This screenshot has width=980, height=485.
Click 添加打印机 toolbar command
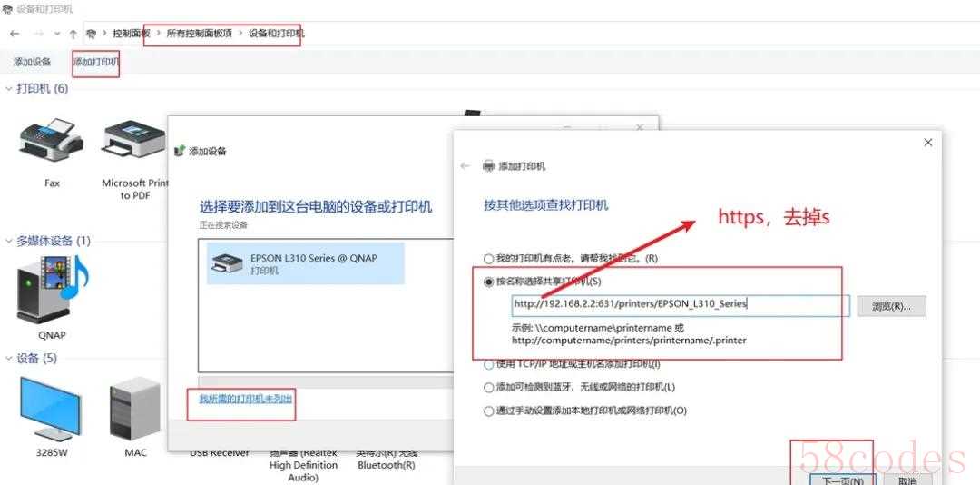pyautogui.click(x=95, y=62)
